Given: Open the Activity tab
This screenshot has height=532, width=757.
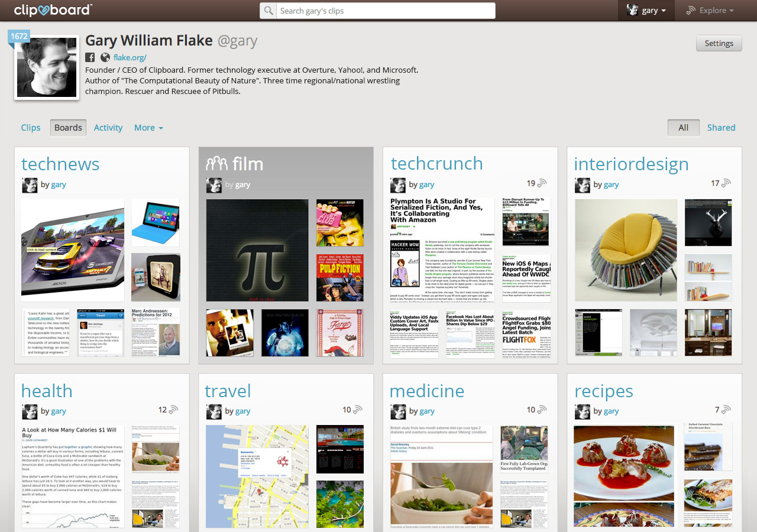Looking at the screenshot, I should [108, 128].
